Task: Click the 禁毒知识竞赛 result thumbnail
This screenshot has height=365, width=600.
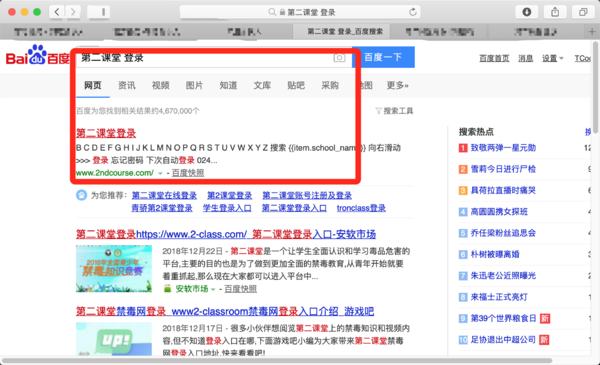Action: click(114, 269)
